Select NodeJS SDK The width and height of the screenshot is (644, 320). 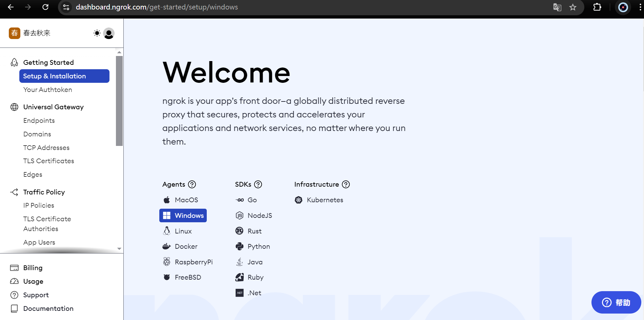[254, 215]
